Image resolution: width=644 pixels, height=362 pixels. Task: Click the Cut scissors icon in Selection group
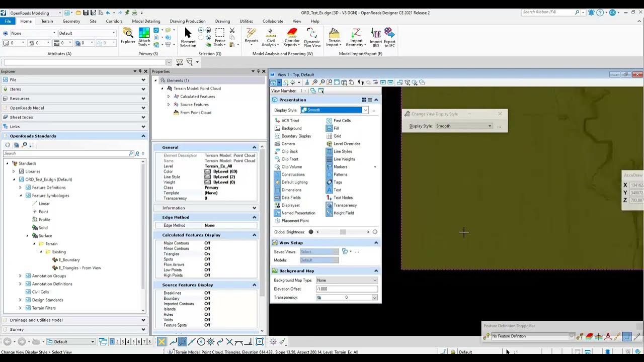pos(232,31)
